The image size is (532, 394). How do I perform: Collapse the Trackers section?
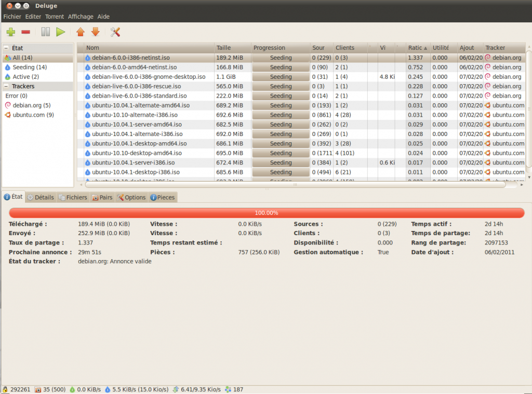pyautogui.click(x=5, y=86)
